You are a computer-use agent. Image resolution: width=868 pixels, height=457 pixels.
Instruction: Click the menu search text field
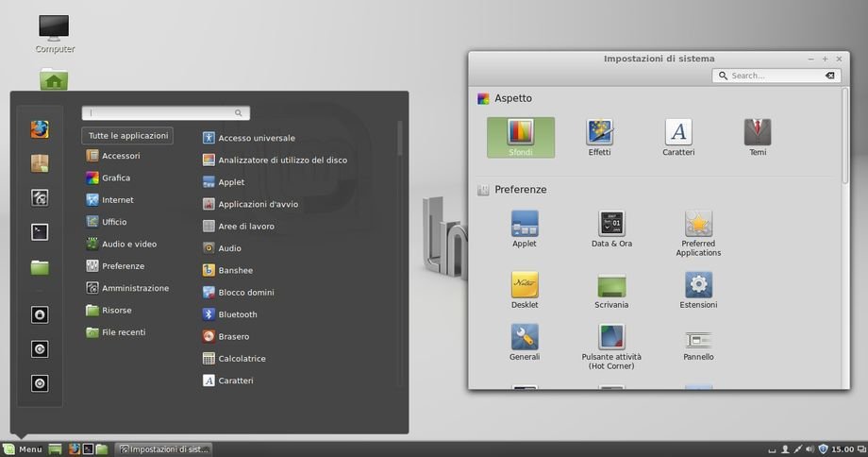(160, 112)
